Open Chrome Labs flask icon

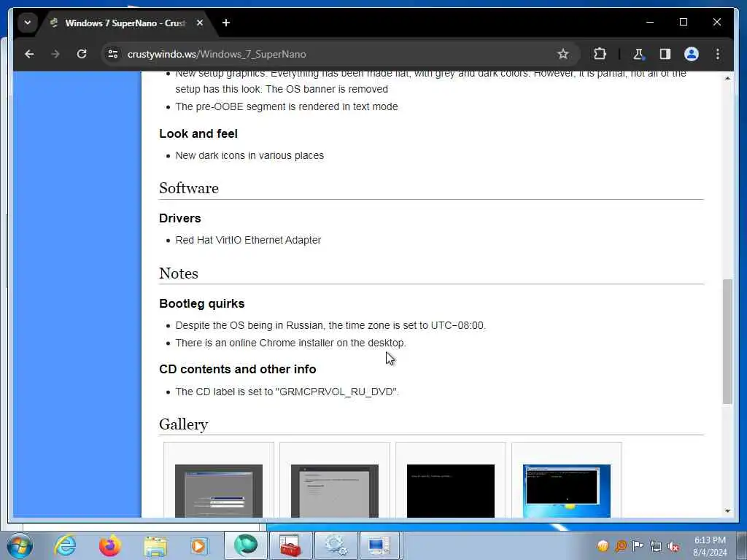(x=638, y=54)
